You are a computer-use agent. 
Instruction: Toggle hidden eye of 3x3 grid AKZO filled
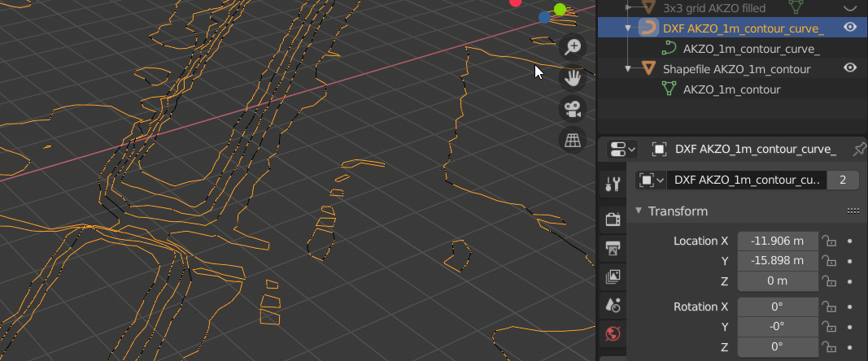[x=850, y=7]
